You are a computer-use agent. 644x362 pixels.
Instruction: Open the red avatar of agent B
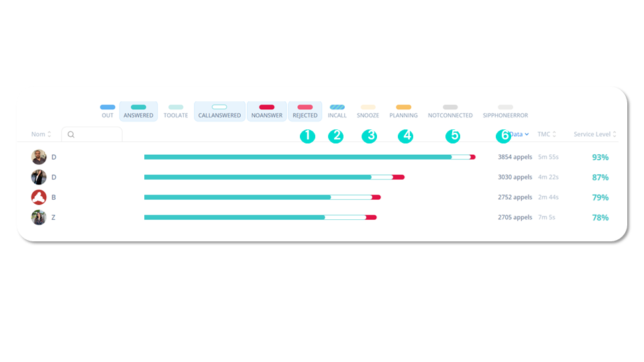pyautogui.click(x=39, y=197)
